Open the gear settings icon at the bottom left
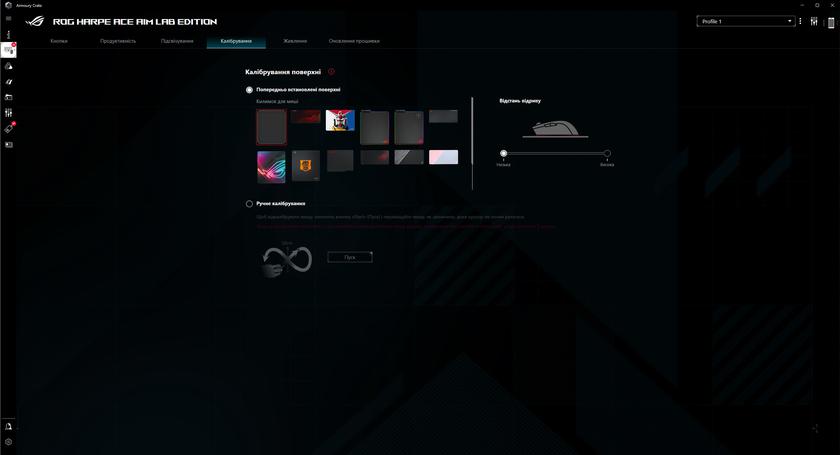Viewport: 840px width, 455px height. [9, 441]
